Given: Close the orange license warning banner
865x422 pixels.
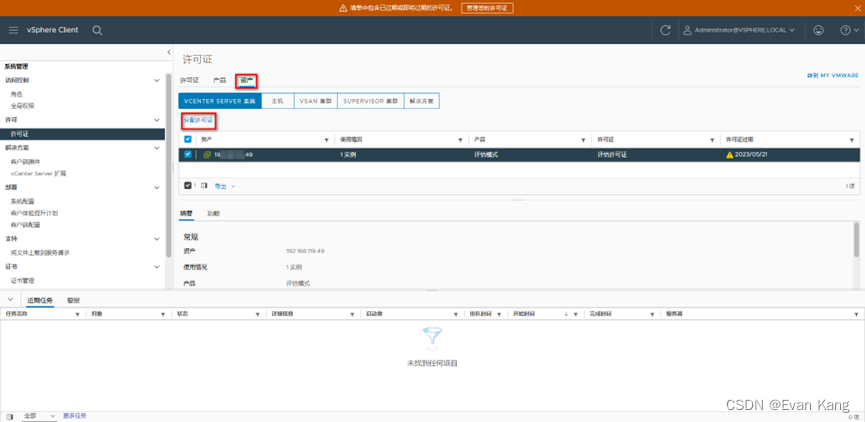Looking at the screenshot, I should click(857, 8).
